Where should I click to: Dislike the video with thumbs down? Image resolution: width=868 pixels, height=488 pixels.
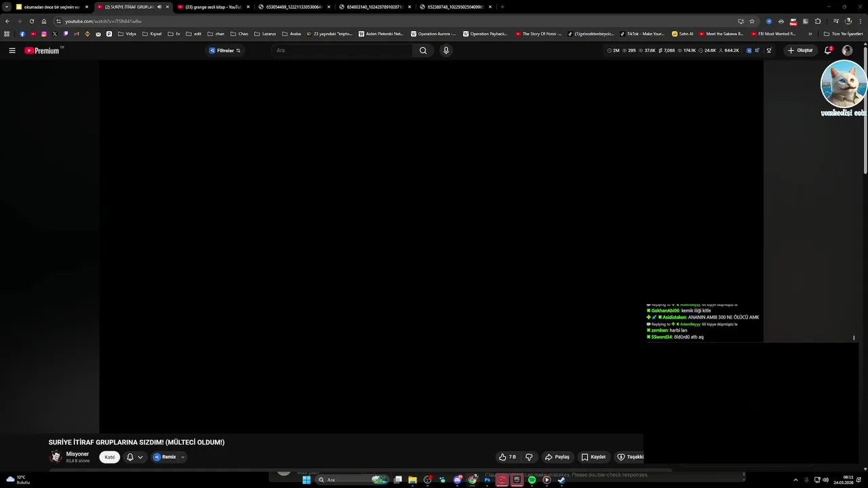[x=529, y=457]
